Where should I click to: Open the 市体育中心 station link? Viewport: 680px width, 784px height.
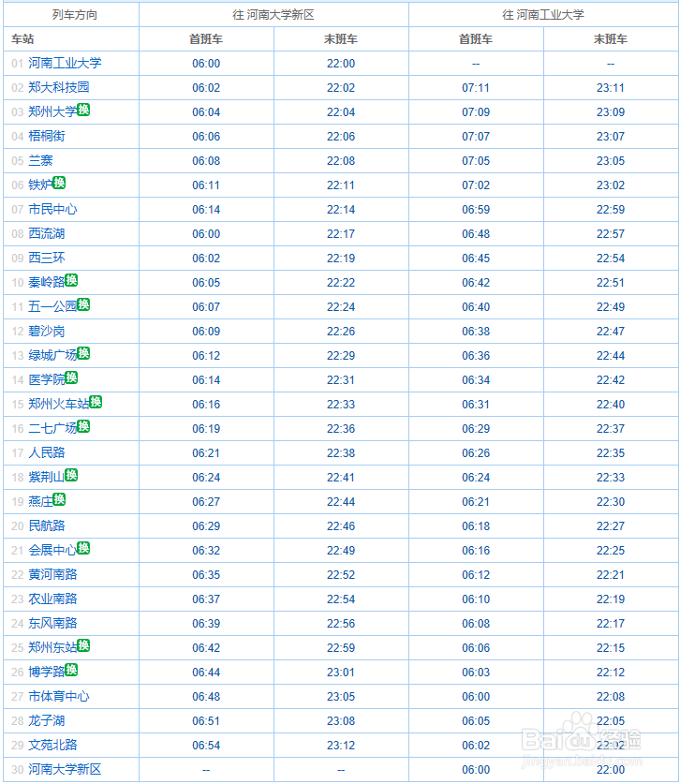point(59,697)
